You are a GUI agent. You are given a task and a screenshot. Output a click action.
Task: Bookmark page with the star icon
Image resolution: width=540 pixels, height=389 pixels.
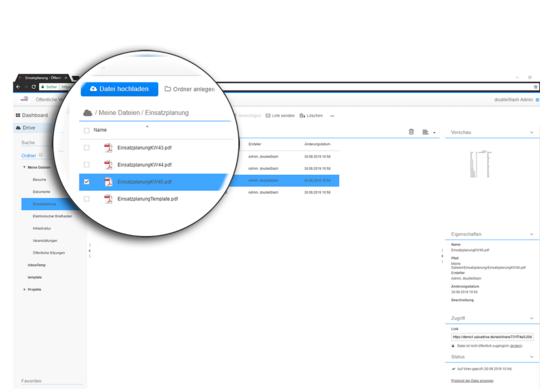pos(536,87)
